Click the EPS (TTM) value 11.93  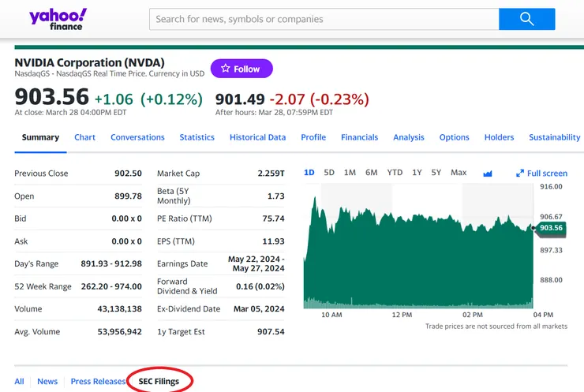coord(273,241)
